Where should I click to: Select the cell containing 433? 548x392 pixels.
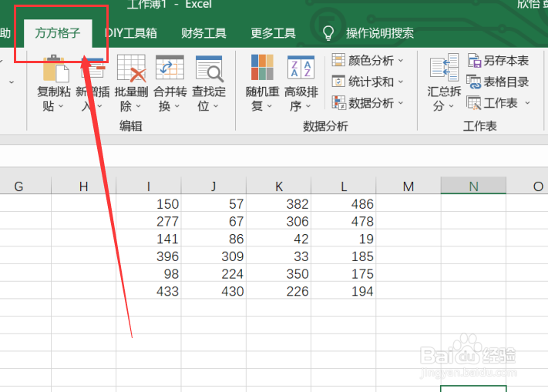pos(149,290)
